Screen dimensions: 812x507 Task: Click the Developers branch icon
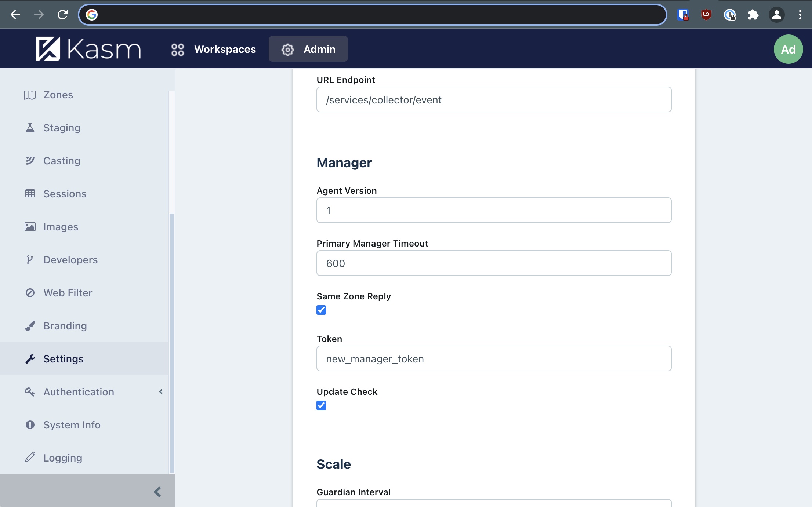(x=30, y=260)
